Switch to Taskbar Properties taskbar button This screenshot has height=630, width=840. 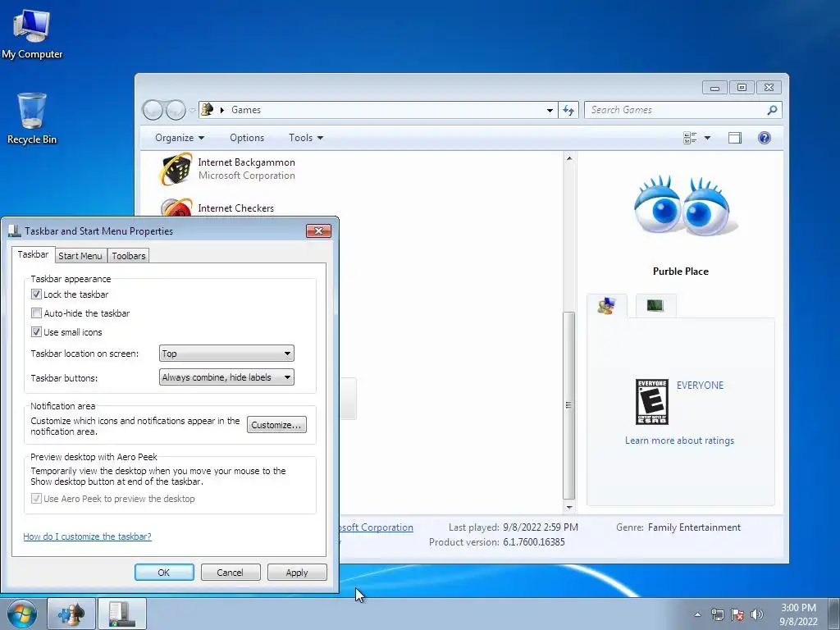[122, 614]
